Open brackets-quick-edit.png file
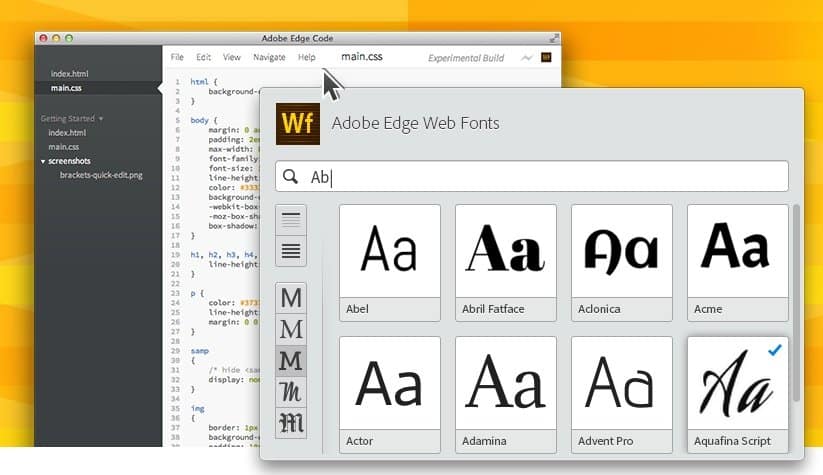 (101, 175)
